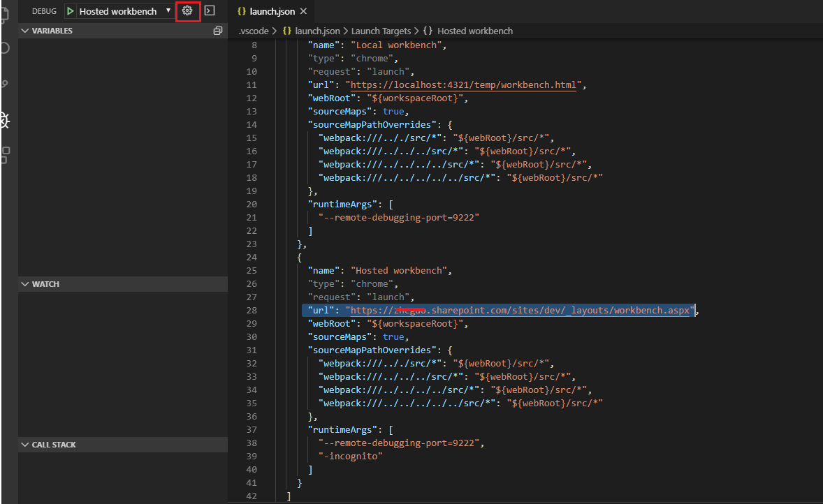823x504 pixels.
Task: Collapse all variables with the collapse icon
Action: tap(218, 31)
